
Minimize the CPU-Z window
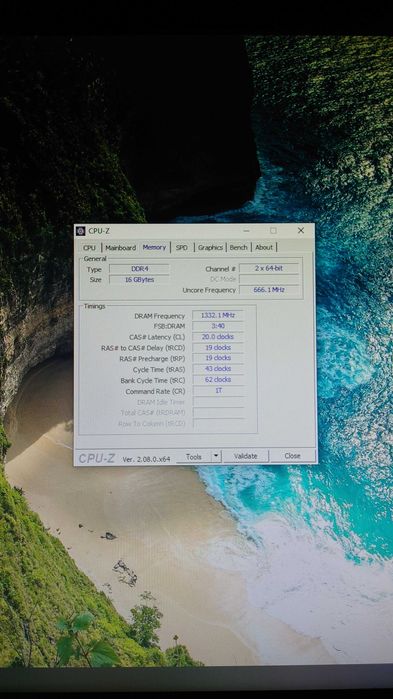[246, 231]
